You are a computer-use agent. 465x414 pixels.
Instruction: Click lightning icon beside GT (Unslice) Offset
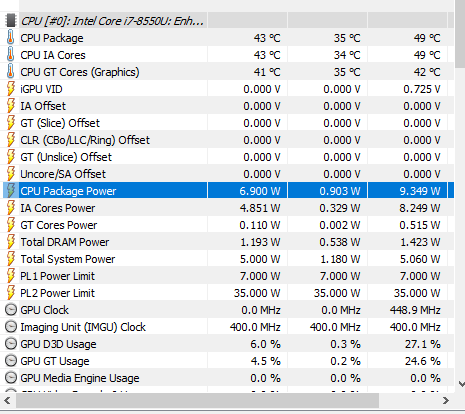[x=11, y=157]
